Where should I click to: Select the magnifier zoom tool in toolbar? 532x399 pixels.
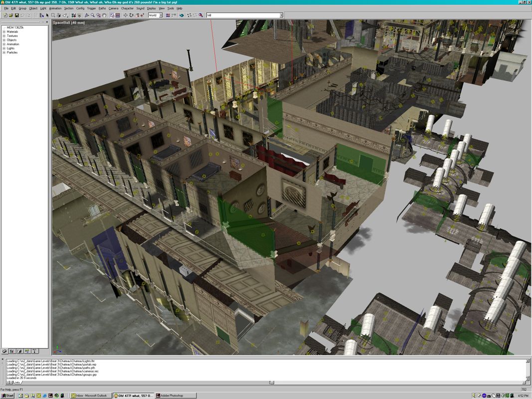tap(92, 15)
